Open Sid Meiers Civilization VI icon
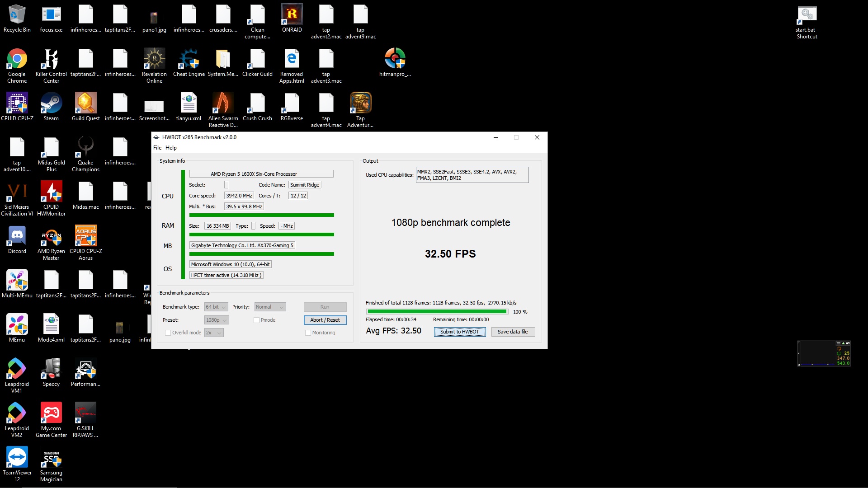Screen dimensions: 868x488 click(x=17, y=199)
